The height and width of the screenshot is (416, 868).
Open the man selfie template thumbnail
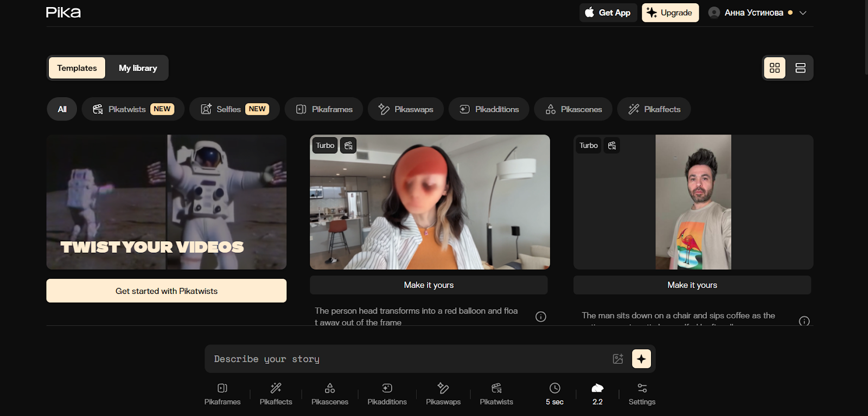click(x=693, y=202)
